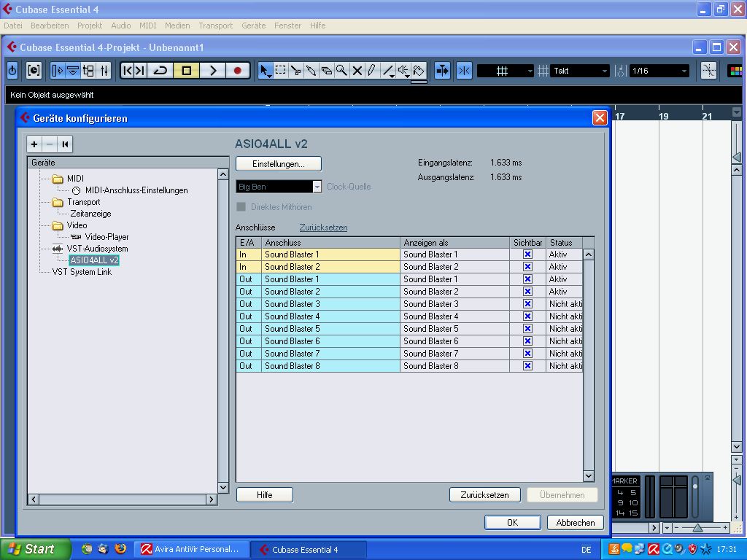The height and width of the screenshot is (560, 747).
Task: Open the Datei menu
Action: (13, 26)
